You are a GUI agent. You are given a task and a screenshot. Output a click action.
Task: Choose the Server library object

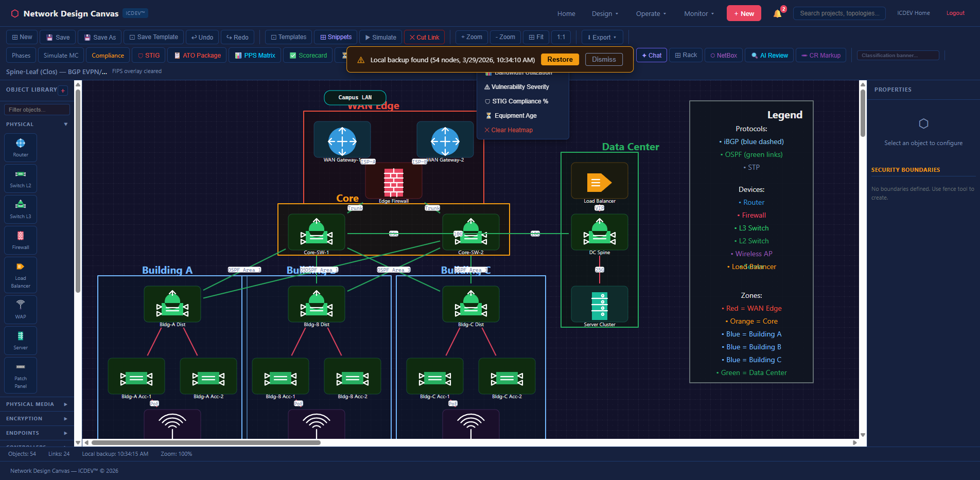coord(21,340)
